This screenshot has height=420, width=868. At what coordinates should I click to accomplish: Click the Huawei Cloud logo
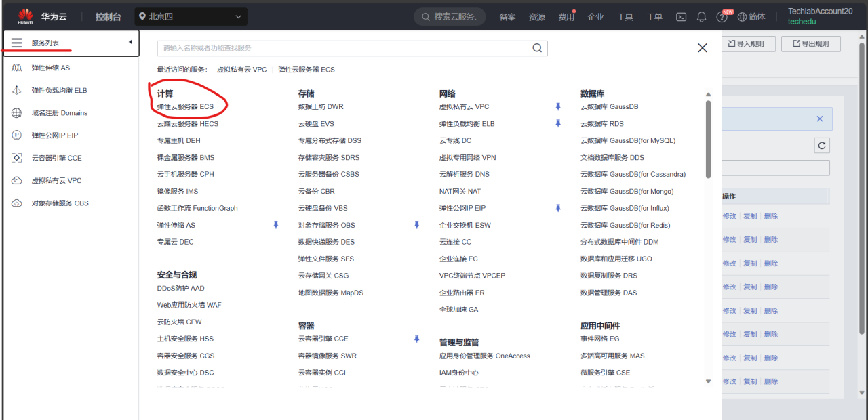25,16
